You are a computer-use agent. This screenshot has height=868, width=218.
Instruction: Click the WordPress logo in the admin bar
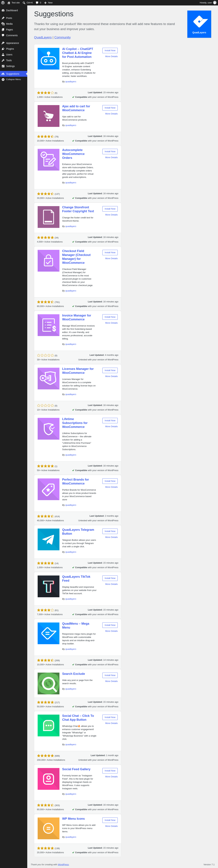[3, 3]
